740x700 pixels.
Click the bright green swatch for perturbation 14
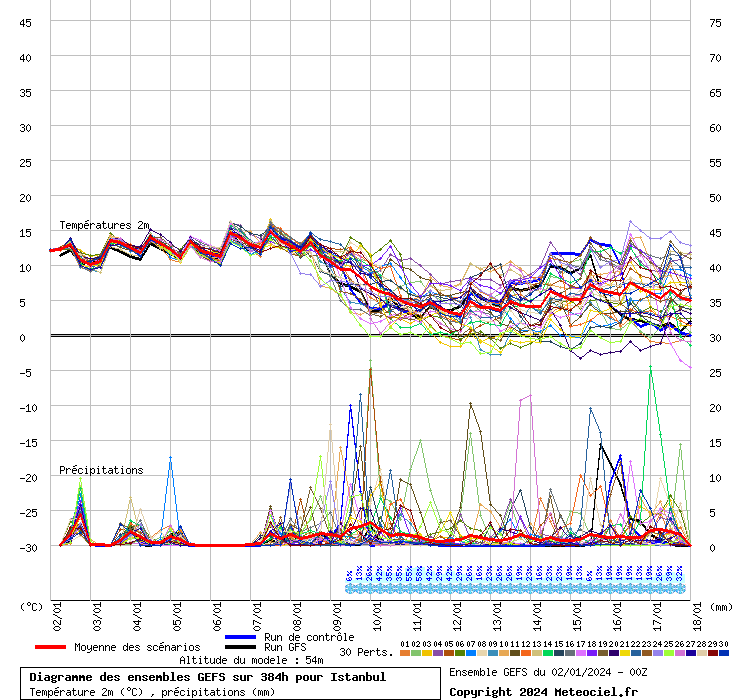pyautogui.click(x=547, y=653)
